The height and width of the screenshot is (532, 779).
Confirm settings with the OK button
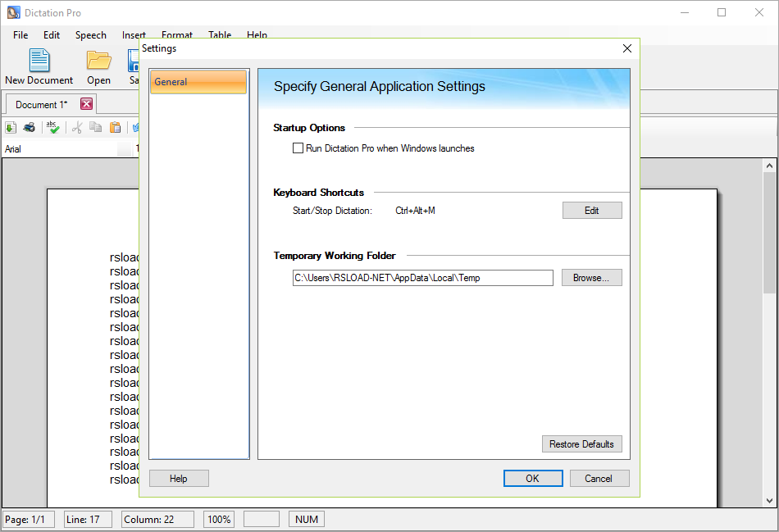[533, 479]
